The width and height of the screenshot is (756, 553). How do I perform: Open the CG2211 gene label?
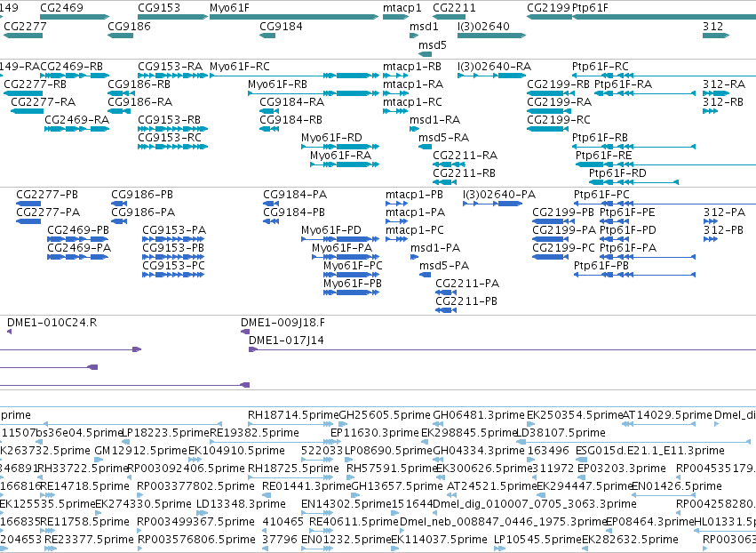(x=454, y=8)
